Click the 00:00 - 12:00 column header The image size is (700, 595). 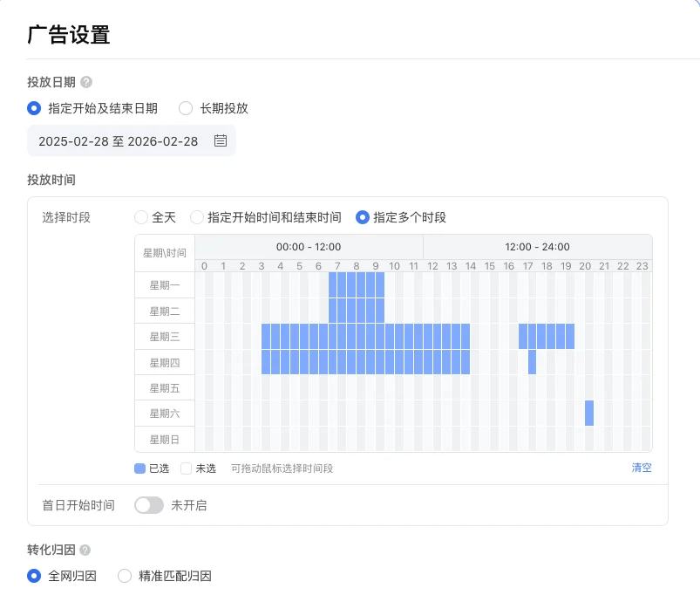pyautogui.click(x=309, y=247)
